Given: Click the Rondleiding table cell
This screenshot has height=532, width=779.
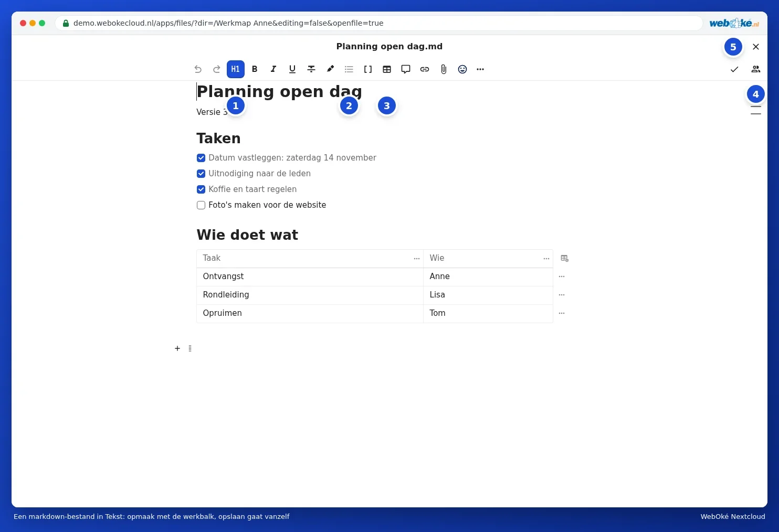Looking at the screenshot, I should pyautogui.click(x=310, y=295).
